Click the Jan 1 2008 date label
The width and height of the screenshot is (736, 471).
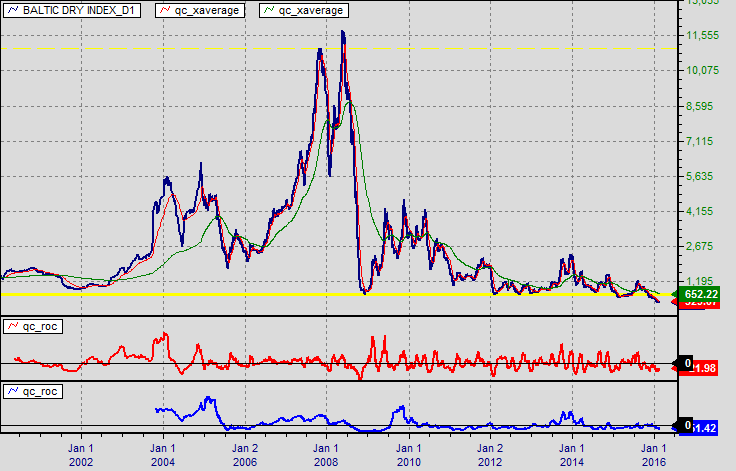[x=326, y=455]
